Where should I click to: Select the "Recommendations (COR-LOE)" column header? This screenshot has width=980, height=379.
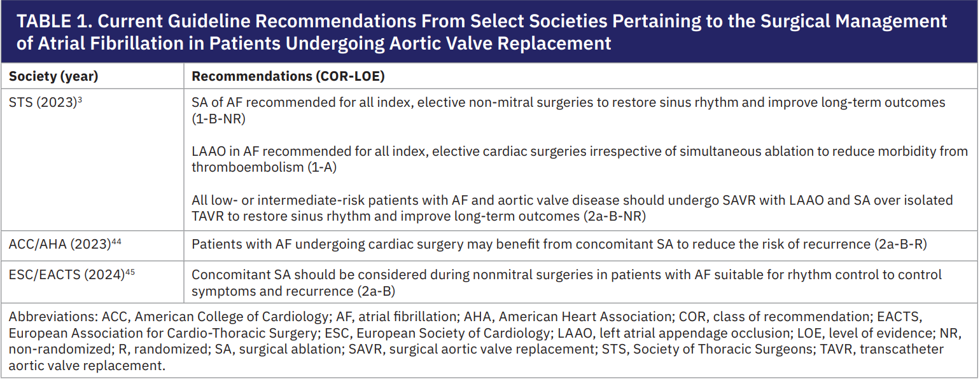pos(288,76)
